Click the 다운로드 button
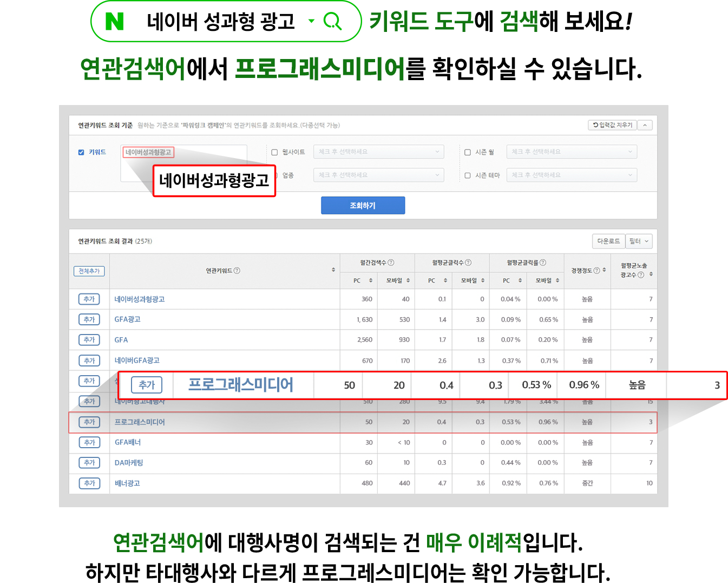The image size is (728, 583). [608, 241]
